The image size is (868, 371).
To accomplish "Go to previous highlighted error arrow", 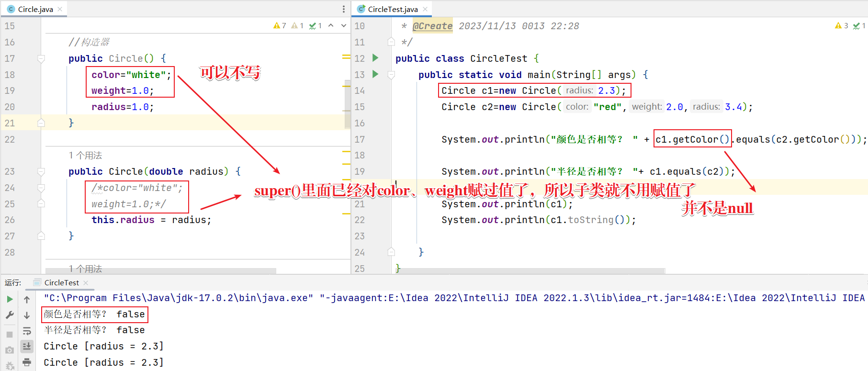I will pyautogui.click(x=331, y=25).
